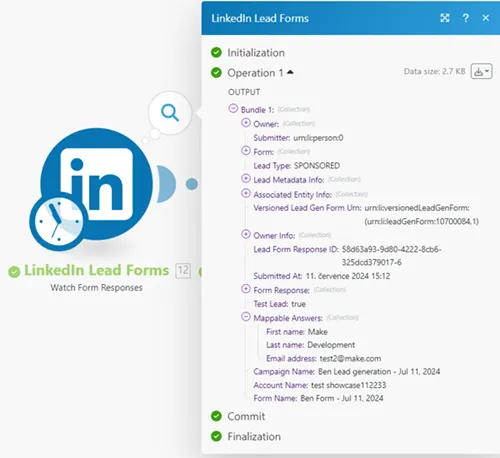Click the LinkedIn Lead Forms module icon
The image size is (500, 458).
point(97,184)
